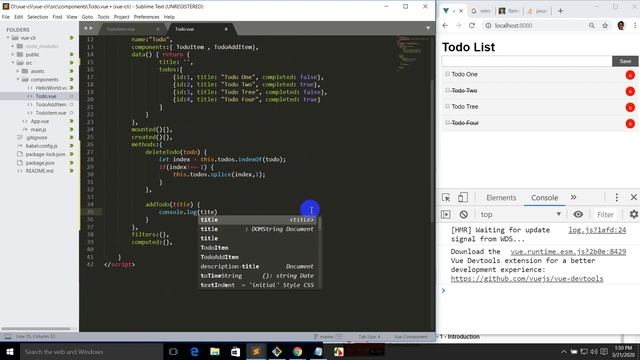Delete Todo Tree with red X
Screen dimensions: 640x360
[630, 107]
